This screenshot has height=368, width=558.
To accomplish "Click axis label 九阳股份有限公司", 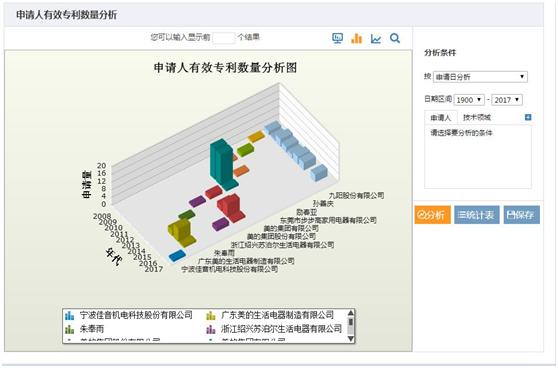I will click(356, 195).
